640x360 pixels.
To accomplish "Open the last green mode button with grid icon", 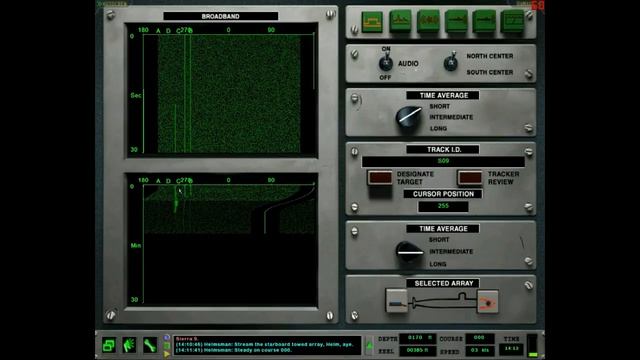I will (512, 22).
